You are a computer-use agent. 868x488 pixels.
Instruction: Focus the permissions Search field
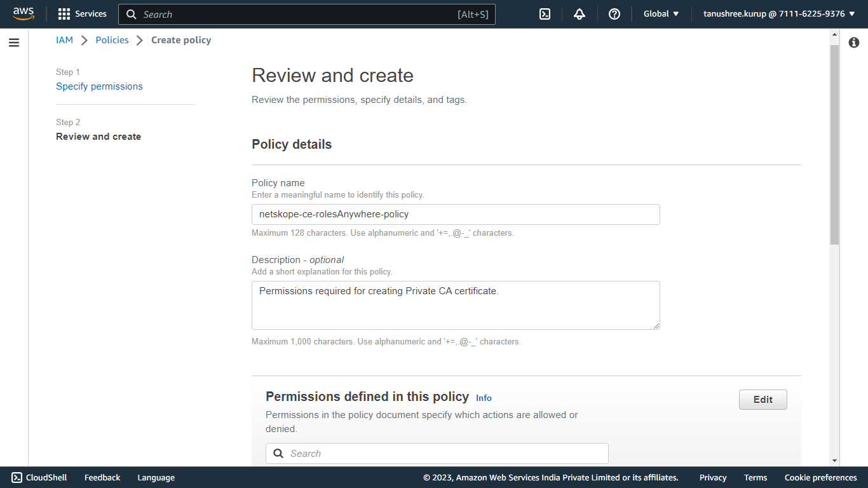click(x=437, y=454)
